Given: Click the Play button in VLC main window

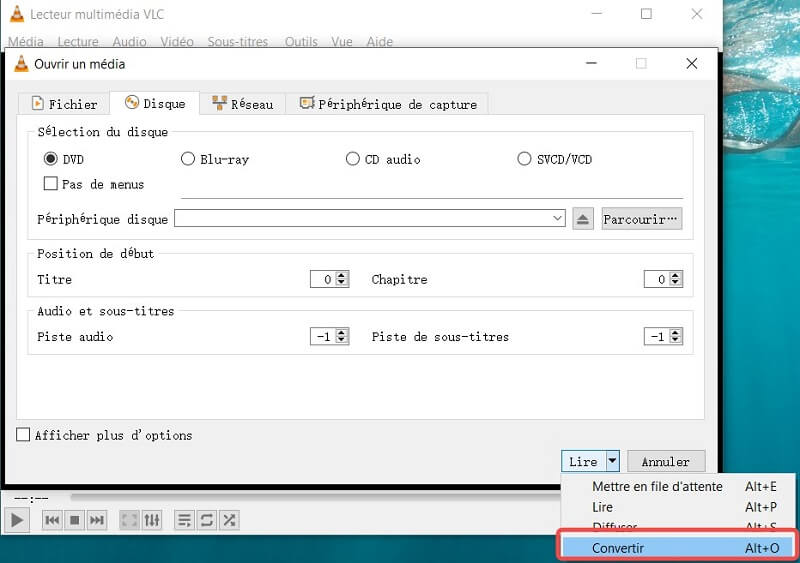Looking at the screenshot, I should (x=16, y=520).
